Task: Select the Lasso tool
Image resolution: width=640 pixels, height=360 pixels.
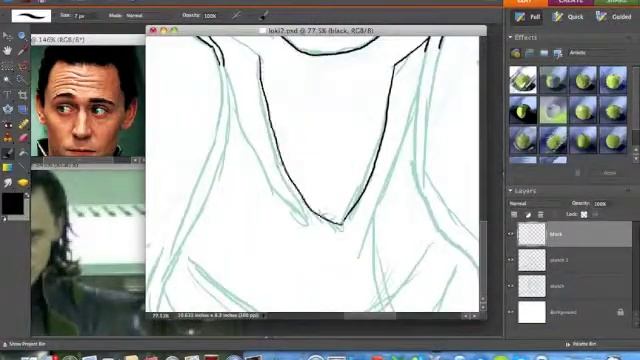Action: click(x=23, y=65)
